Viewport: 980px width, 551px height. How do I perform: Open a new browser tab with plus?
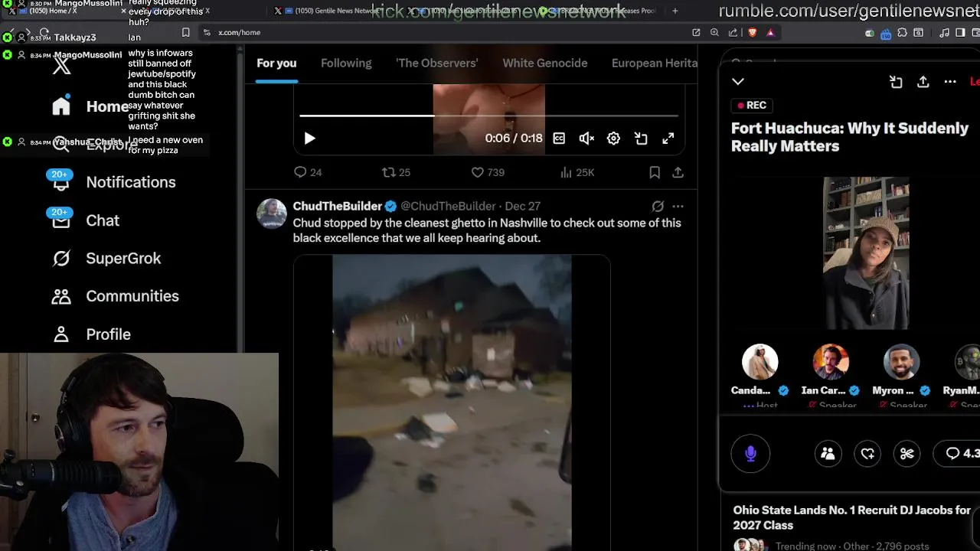(x=675, y=11)
